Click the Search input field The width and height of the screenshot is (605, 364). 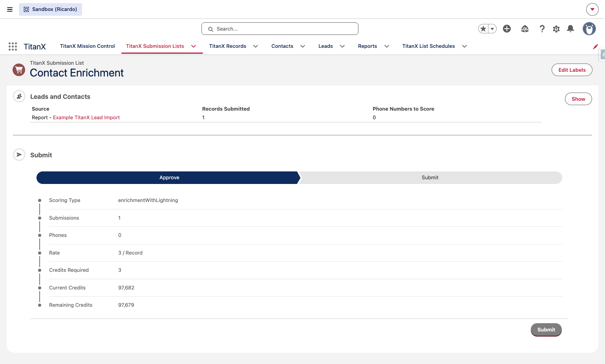280,29
